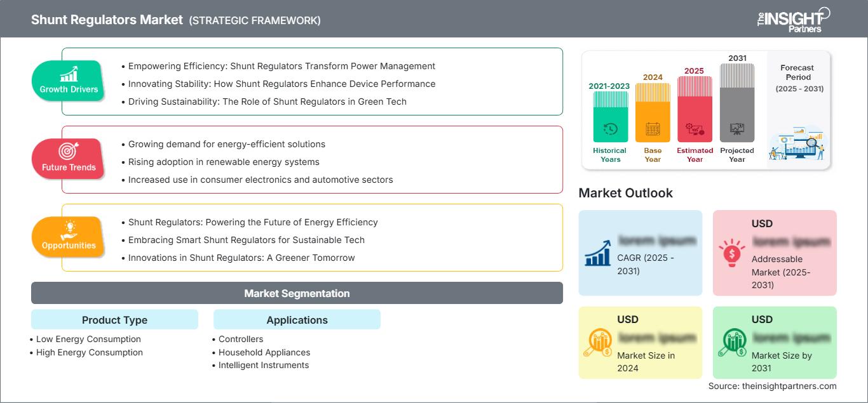Click the Growth Drivers chart icon
Viewport: 868px width, 403px height.
pos(69,73)
